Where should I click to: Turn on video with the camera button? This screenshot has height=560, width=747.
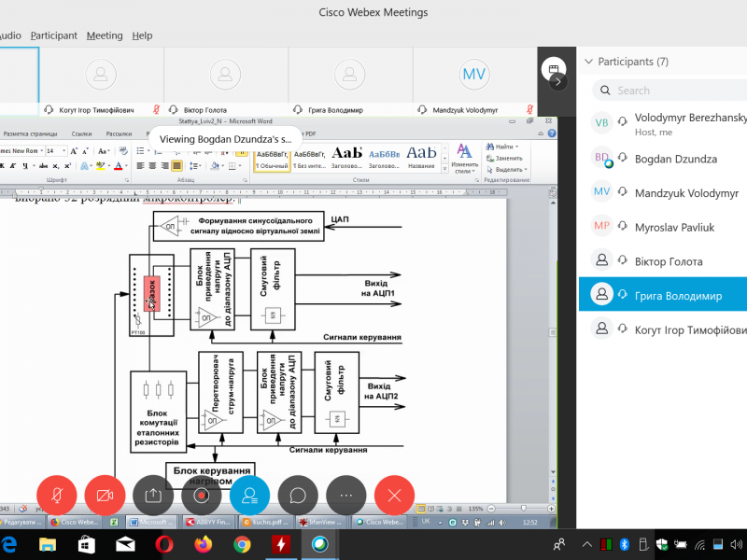[x=105, y=495]
